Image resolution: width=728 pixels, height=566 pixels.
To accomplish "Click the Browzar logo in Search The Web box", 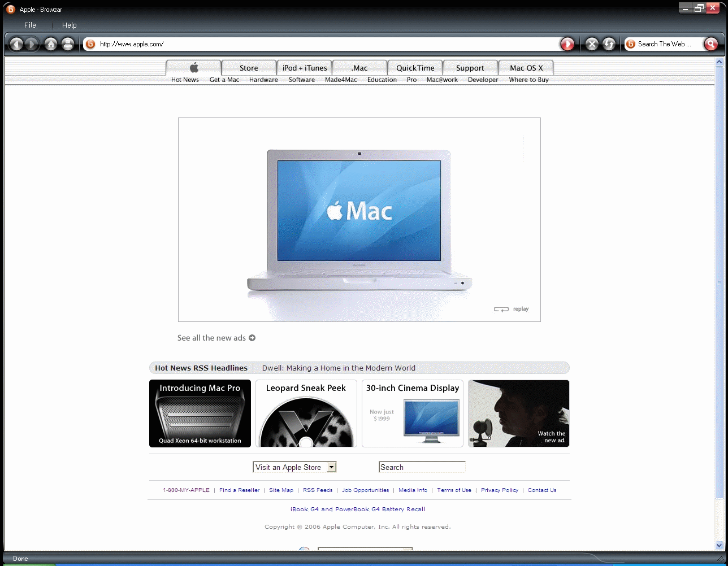I will point(631,44).
